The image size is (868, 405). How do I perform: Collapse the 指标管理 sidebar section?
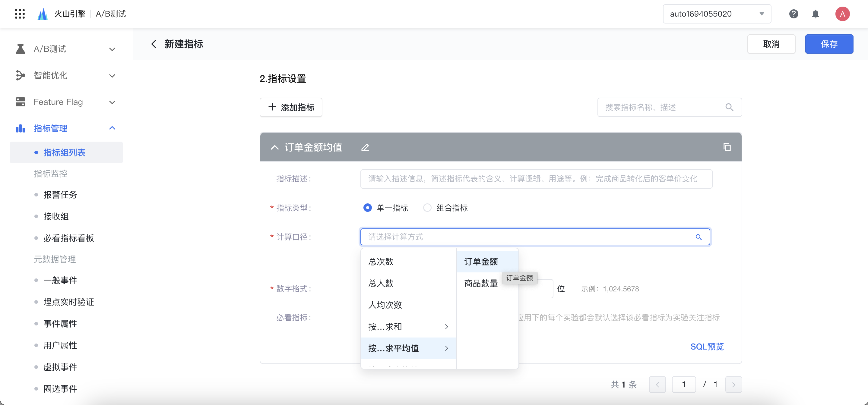click(x=112, y=128)
